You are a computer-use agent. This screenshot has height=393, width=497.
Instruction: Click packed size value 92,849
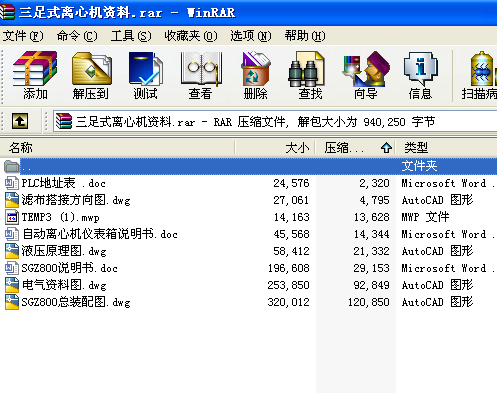372,285
